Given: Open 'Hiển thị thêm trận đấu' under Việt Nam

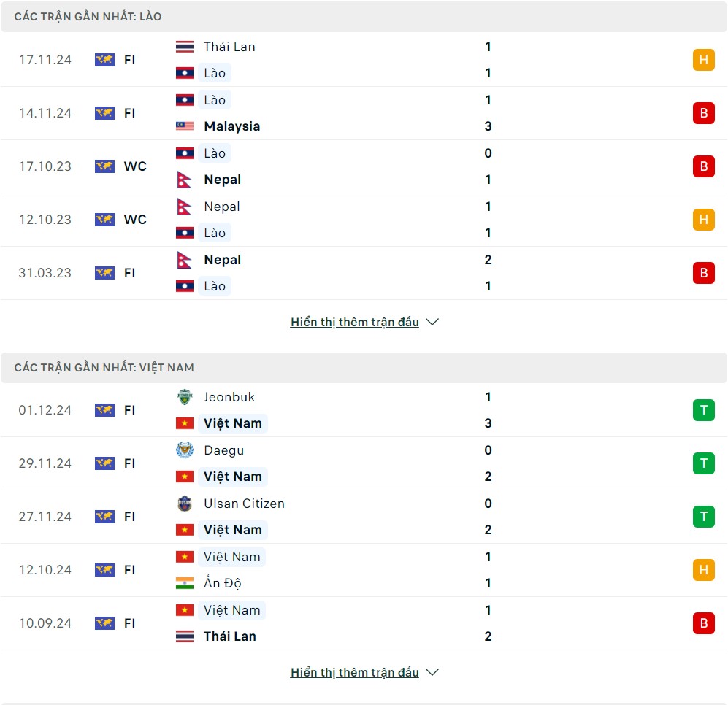Looking at the screenshot, I should (355, 672).
